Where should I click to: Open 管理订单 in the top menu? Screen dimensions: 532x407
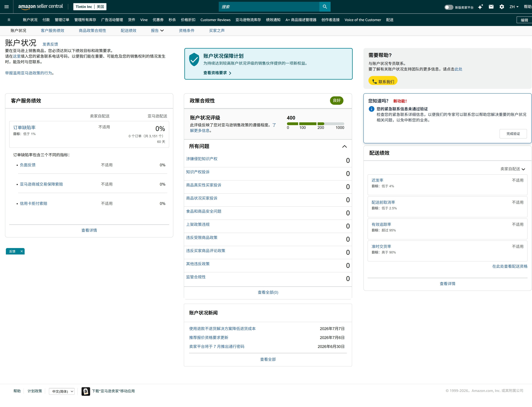62,20
